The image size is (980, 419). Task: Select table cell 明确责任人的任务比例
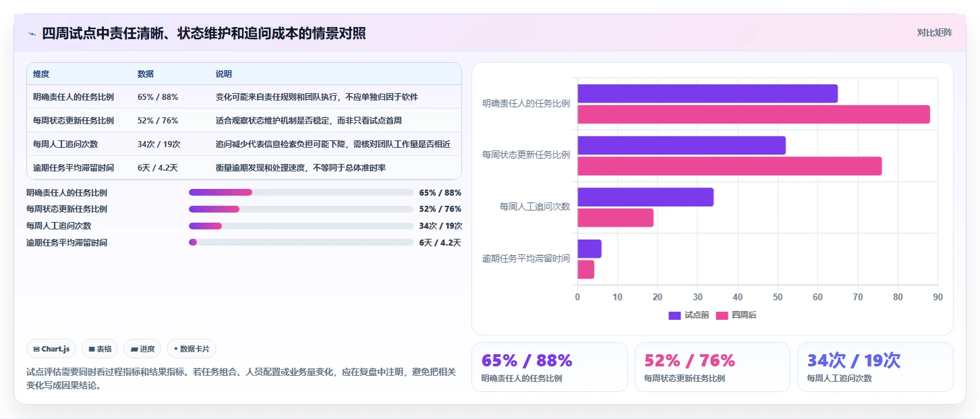[74, 96]
